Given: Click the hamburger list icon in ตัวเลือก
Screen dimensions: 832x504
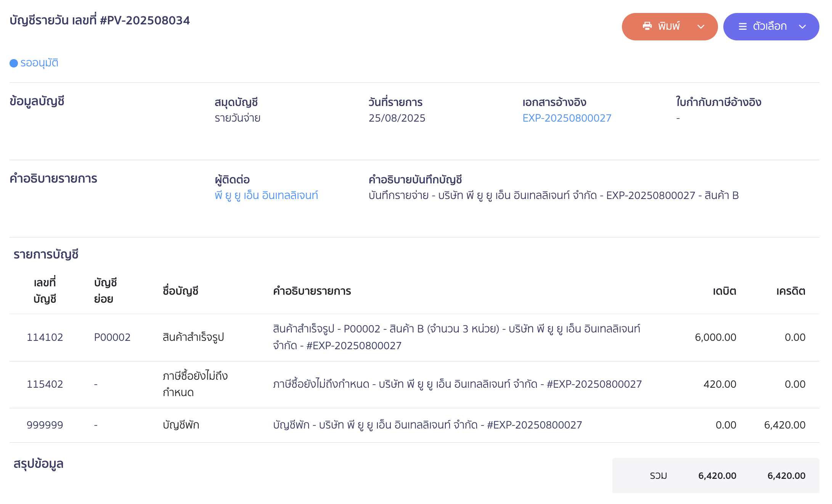Looking at the screenshot, I should pyautogui.click(x=742, y=26).
